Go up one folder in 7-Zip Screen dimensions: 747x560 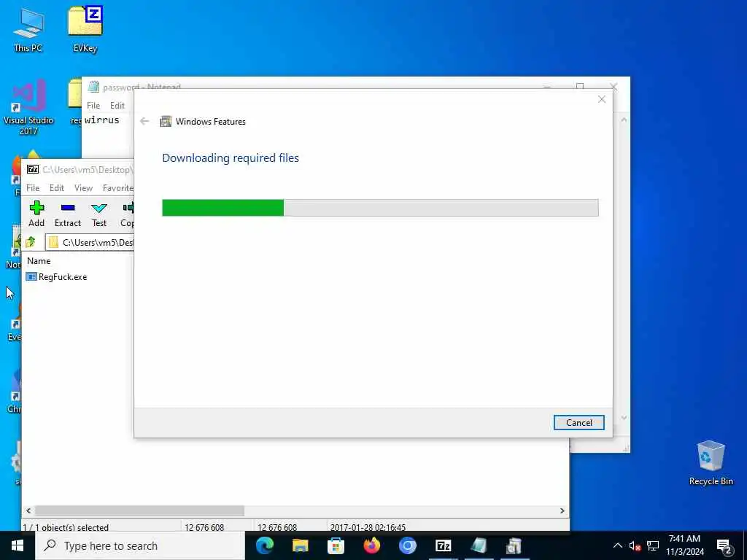[x=31, y=242]
